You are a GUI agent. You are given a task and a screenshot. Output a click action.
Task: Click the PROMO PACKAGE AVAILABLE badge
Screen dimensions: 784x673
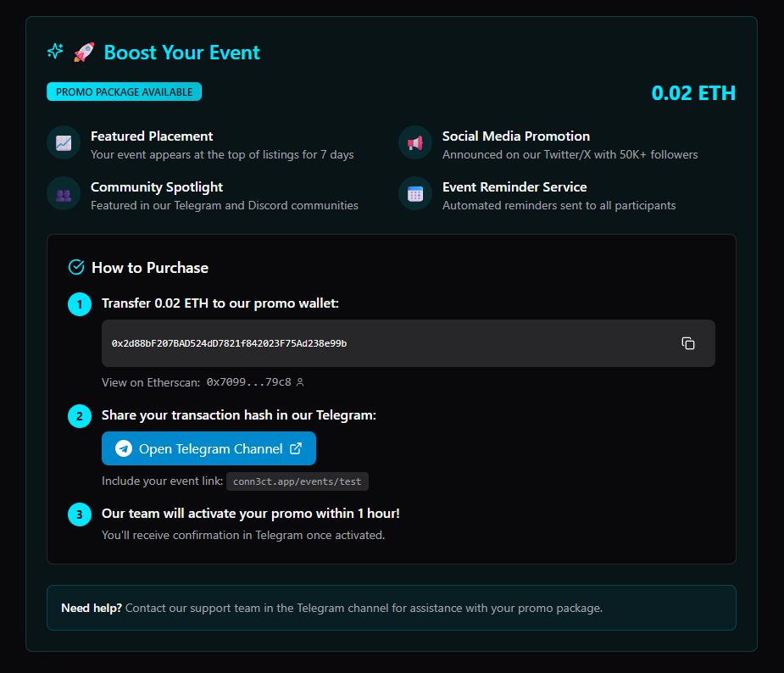click(124, 92)
